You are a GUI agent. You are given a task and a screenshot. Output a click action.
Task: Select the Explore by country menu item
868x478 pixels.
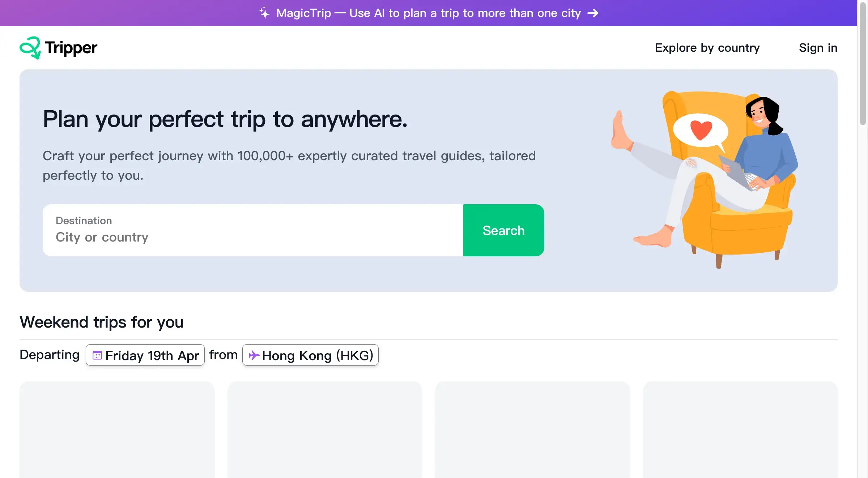tap(707, 47)
